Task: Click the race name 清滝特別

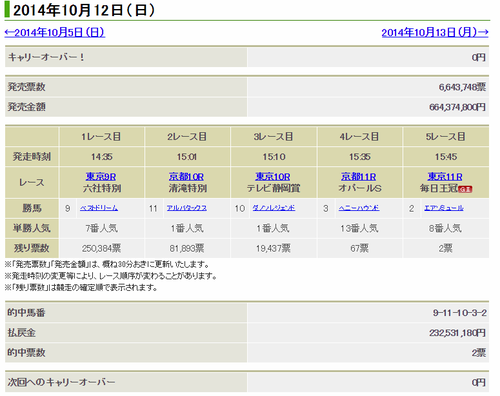Action: [187, 188]
